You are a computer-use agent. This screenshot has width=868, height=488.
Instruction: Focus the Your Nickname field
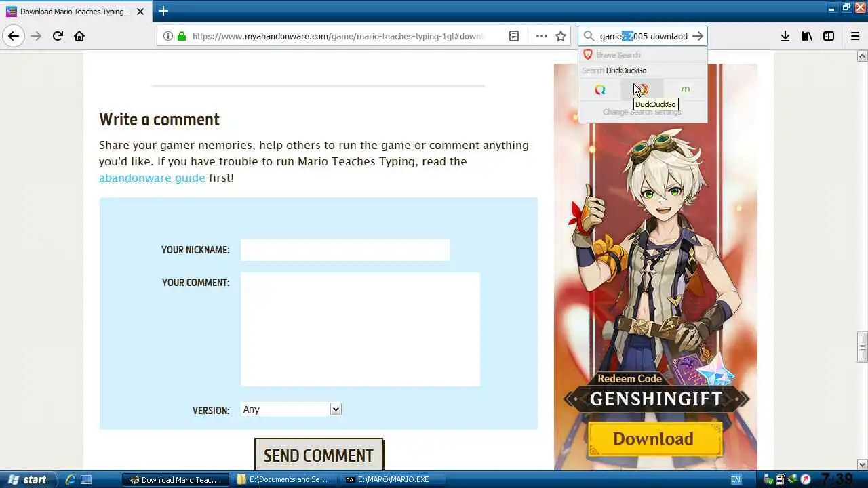point(345,250)
